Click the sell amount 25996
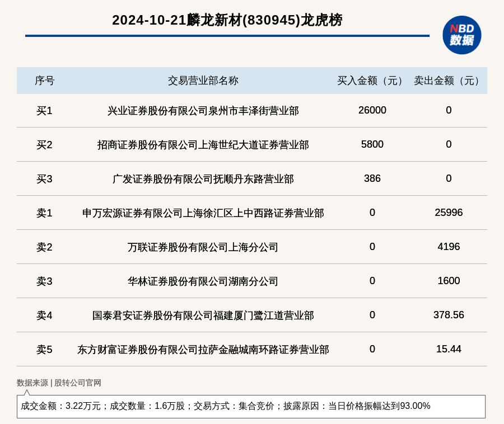The image size is (504, 424). pos(449,213)
